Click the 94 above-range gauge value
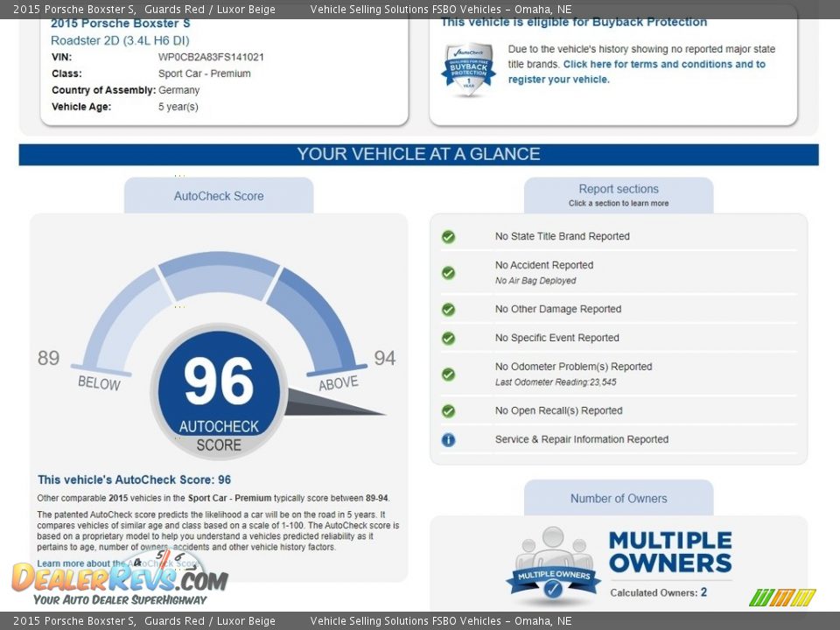Screen dimensions: 840x630 point(385,358)
